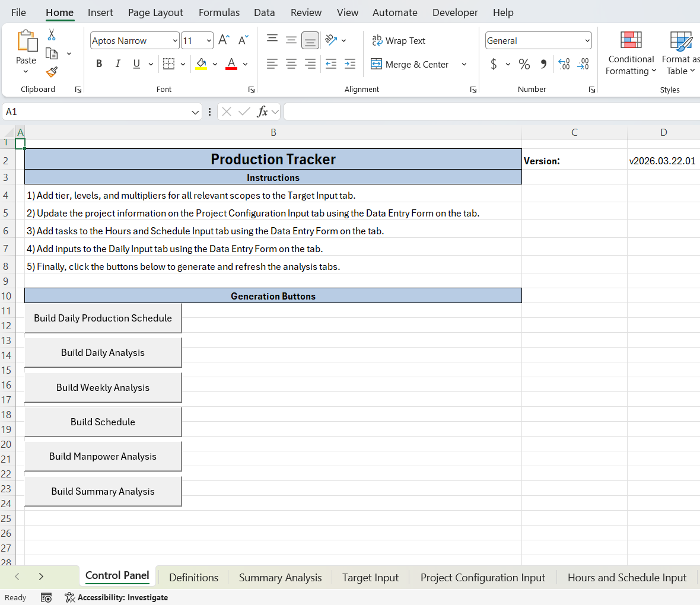
Task: Expand the Merge & Center options
Action: 464,64
